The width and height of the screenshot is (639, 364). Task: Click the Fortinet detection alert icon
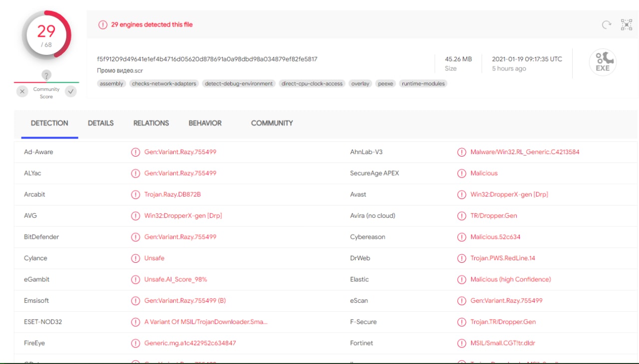(x=462, y=343)
